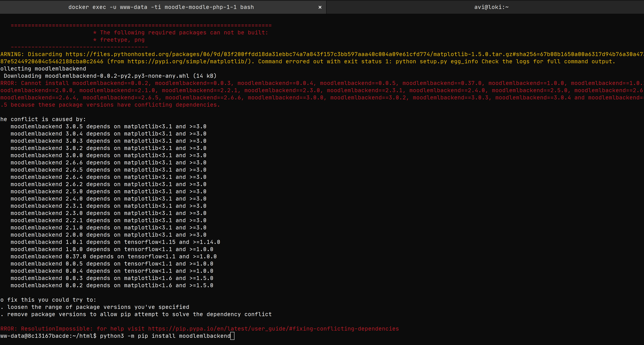Click the line 'moodlemlbackend 2.3.0 depends on matplotlib'

(108, 213)
